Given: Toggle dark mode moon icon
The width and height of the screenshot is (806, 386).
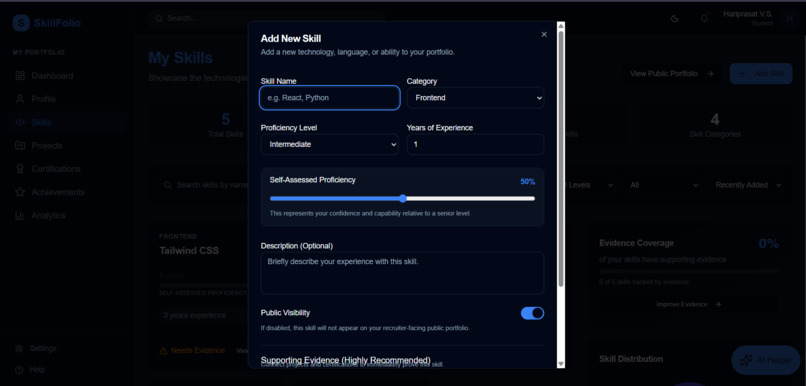Looking at the screenshot, I should coord(675,19).
